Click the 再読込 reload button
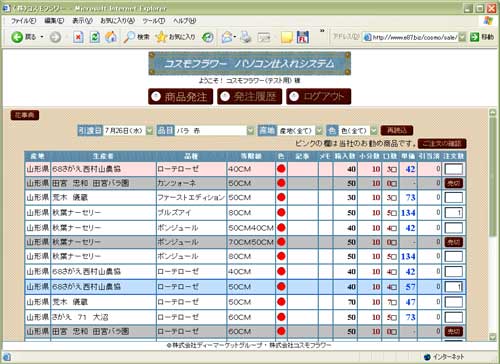The width and height of the screenshot is (500, 364). [x=397, y=130]
